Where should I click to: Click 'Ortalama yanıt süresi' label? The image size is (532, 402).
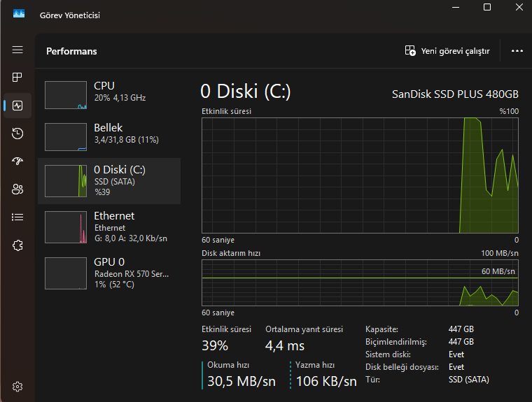click(x=304, y=329)
